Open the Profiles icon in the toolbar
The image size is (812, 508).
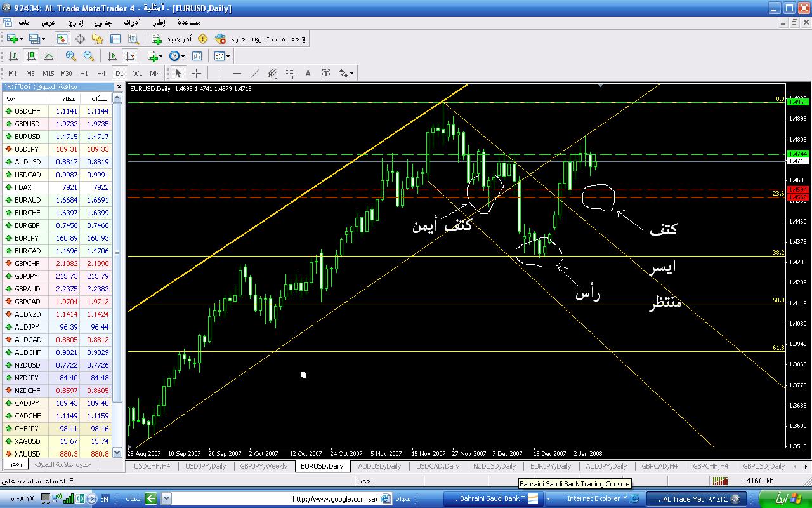(35, 39)
